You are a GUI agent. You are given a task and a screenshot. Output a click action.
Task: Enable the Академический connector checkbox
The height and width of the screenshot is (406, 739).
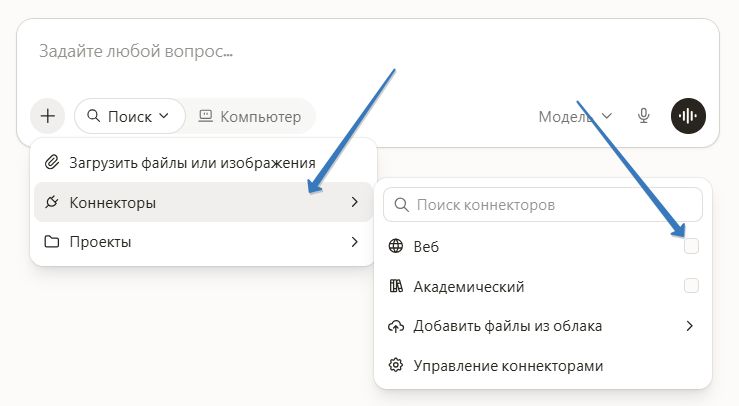pos(691,285)
